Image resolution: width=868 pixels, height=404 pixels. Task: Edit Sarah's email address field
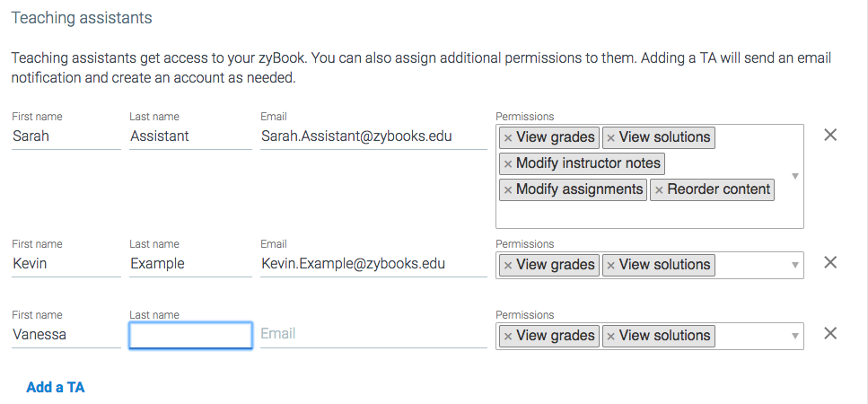pos(373,136)
